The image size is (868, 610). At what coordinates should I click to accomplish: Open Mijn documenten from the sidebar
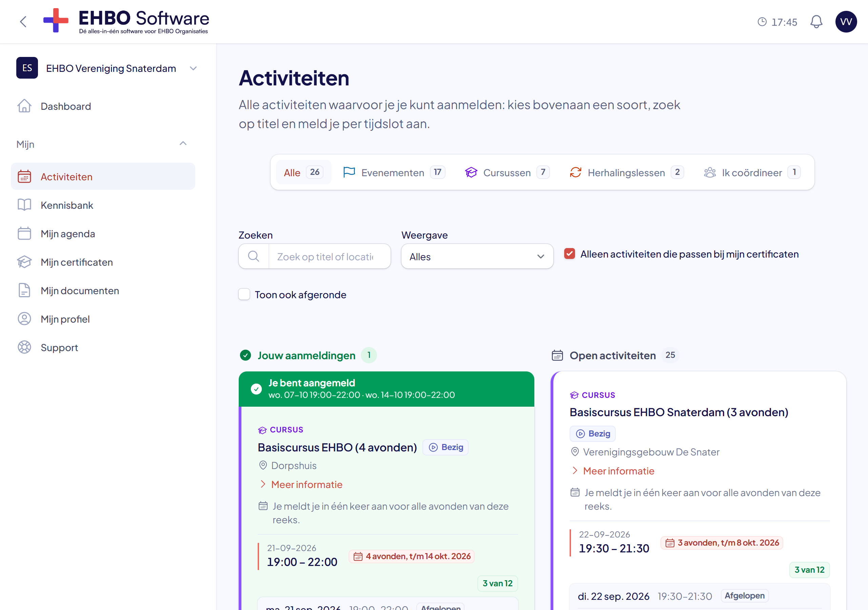(x=103, y=290)
